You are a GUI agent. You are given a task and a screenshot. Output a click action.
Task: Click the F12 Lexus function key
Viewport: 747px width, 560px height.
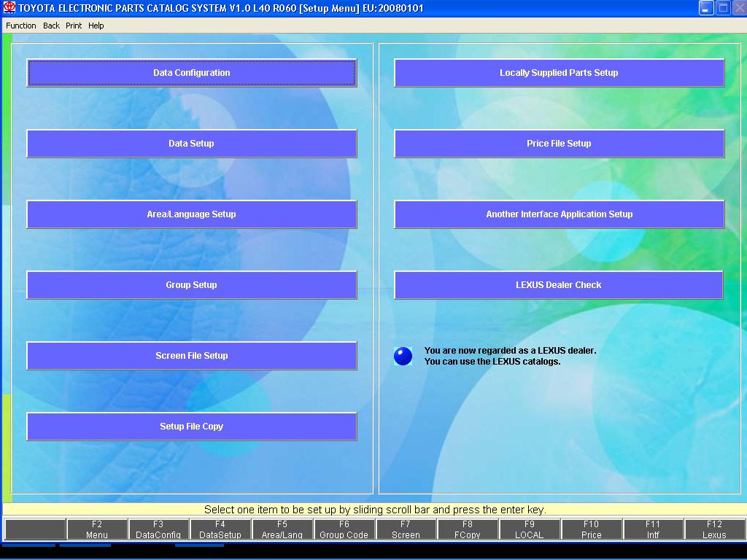(x=714, y=529)
